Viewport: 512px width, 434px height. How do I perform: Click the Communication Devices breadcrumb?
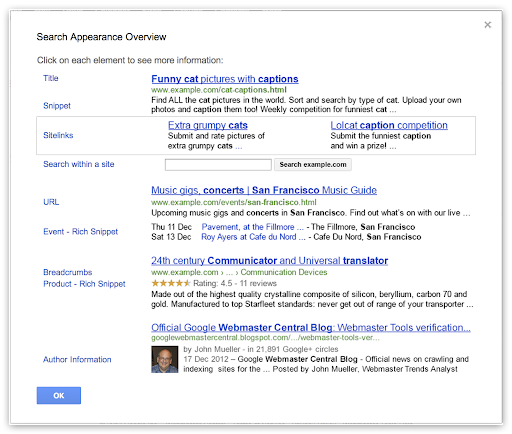click(284, 272)
